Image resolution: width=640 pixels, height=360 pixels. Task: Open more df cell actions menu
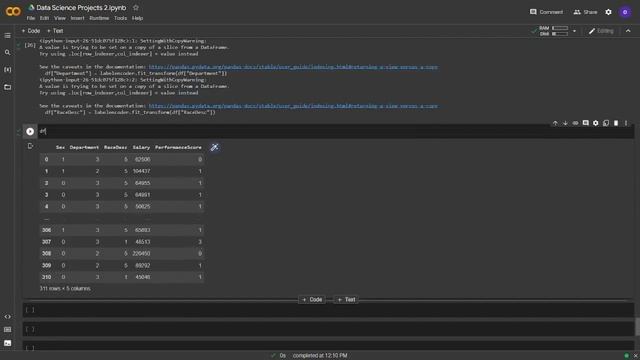[626, 123]
